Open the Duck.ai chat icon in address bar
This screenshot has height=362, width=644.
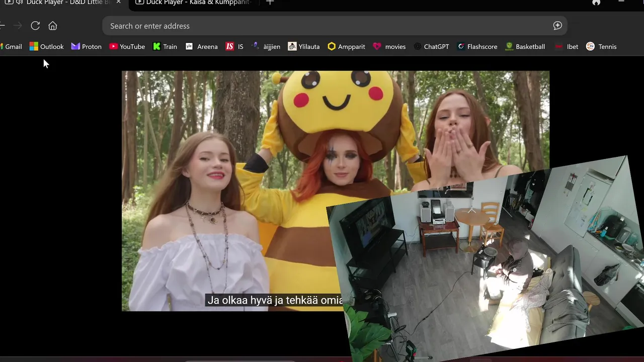[557, 26]
